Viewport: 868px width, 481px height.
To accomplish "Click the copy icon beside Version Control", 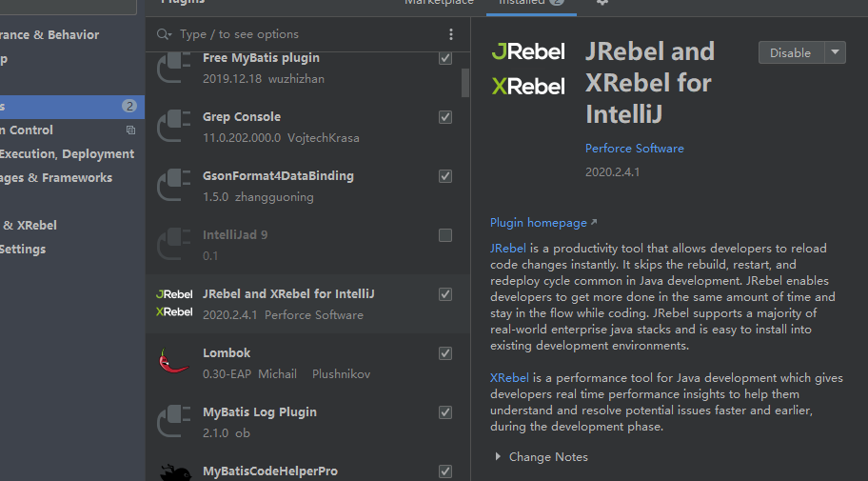I will [x=130, y=130].
